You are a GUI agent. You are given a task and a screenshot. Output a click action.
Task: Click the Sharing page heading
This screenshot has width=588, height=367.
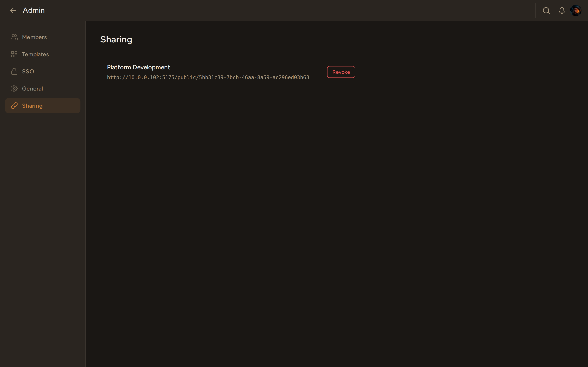coord(116,39)
